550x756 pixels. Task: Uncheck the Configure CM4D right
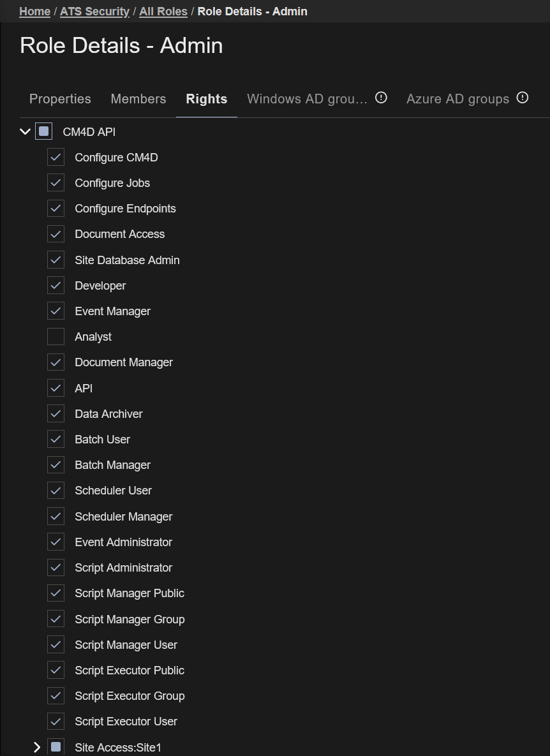[x=56, y=158]
